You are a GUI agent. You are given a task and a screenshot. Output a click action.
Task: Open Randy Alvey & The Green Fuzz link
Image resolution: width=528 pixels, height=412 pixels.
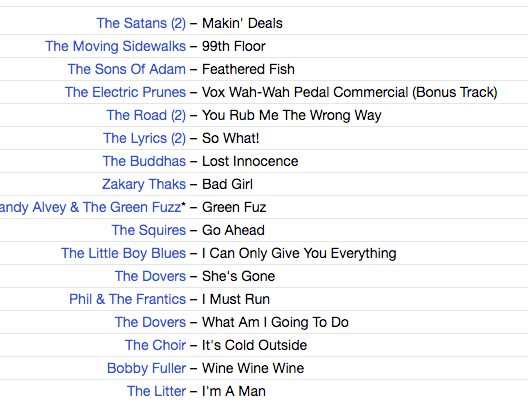[x=93, y=207]
